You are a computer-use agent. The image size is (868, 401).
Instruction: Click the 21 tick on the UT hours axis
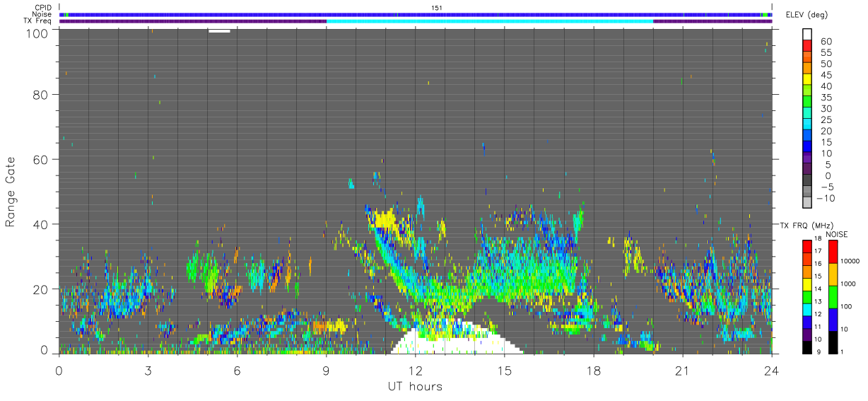pyautogui.click(x=683, y=371)
